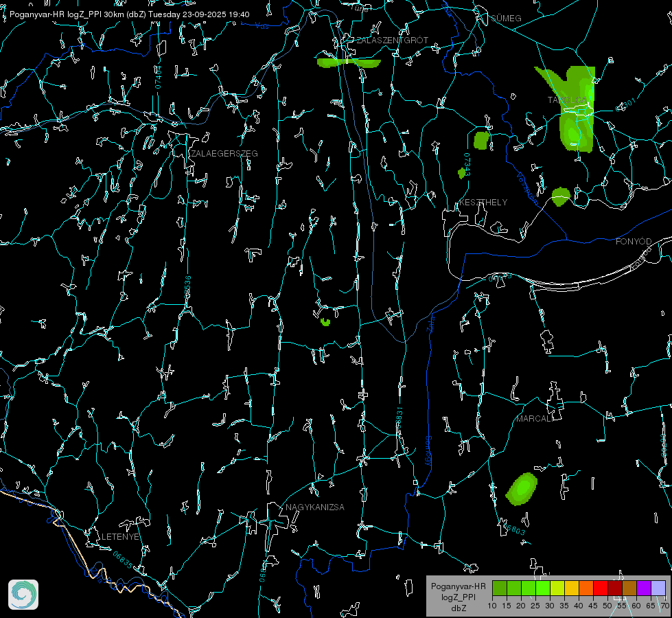Click the purple 60-65 dBZ legend swatch
The width and height of the screenshot is (672, 618).
(643, 588)
